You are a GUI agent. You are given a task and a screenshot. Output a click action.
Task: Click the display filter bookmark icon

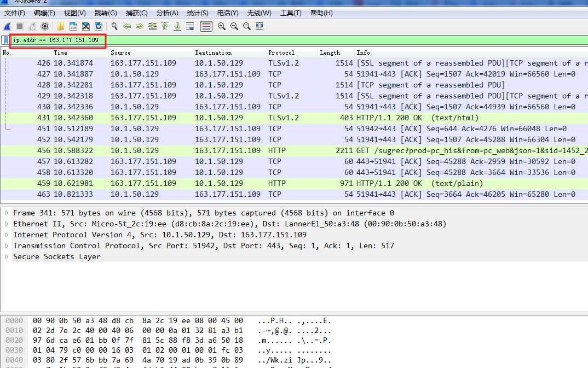[5, 40]
